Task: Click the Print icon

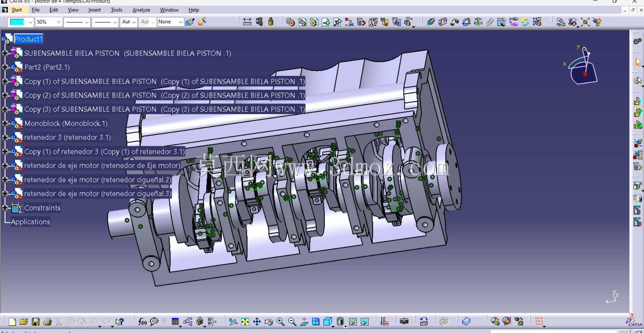Action: pos(47,322)
